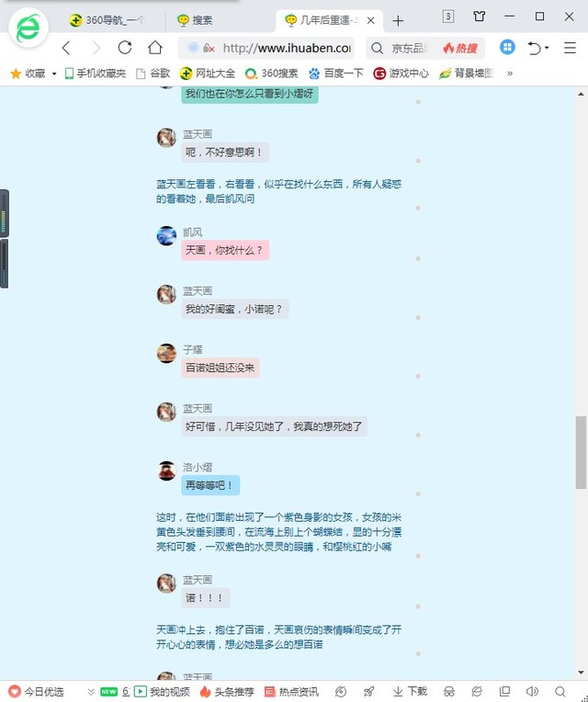Viewport: 588px width, 702px height.
Task: Click the 360 browser logo
Action: pos(29,28)
